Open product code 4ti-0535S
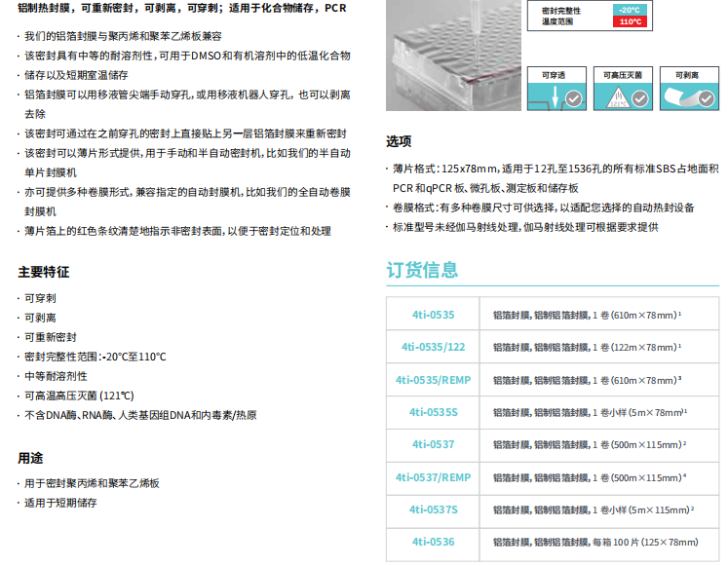This screenshot has width=728, height=566. click(x=433, y=412)
